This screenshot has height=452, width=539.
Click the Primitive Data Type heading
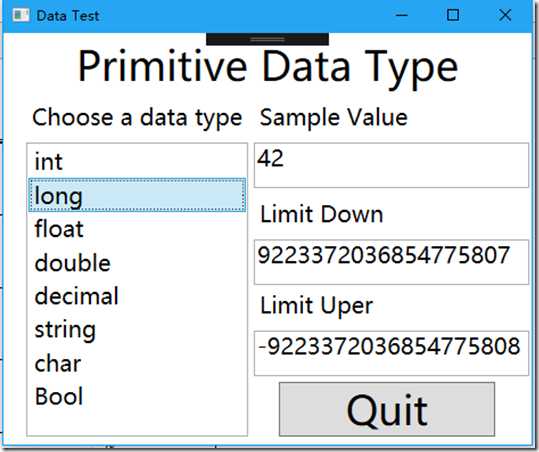click(268, 67)
